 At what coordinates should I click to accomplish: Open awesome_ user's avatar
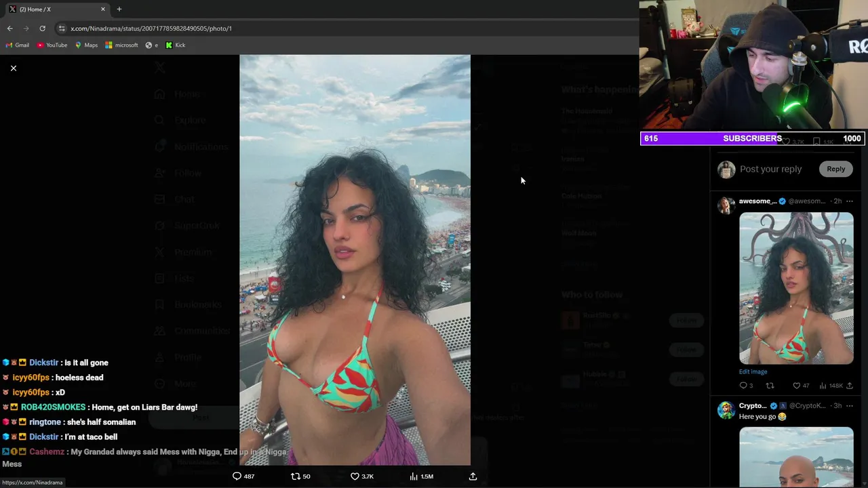pos(726,205)
